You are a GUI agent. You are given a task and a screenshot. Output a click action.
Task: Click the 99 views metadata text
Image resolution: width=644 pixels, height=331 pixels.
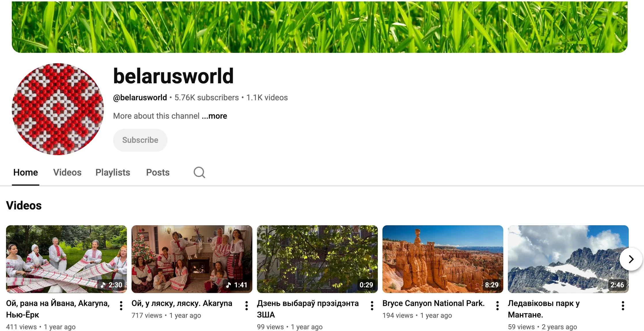coord(270,327)
